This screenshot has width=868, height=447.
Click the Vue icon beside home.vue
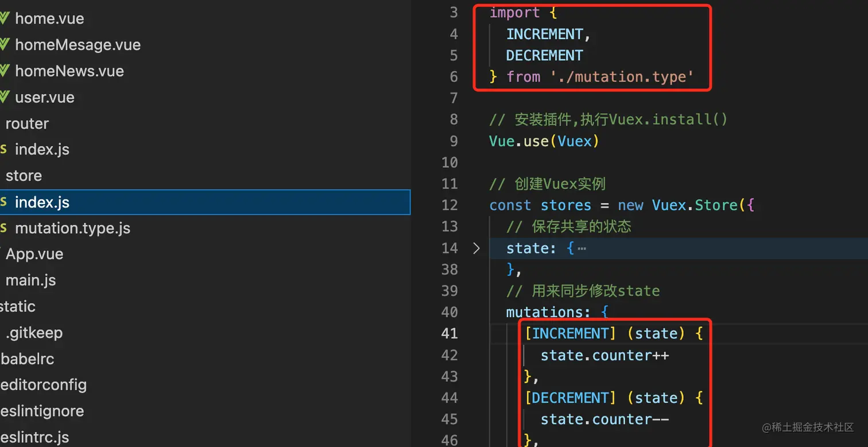click(5, 18)
